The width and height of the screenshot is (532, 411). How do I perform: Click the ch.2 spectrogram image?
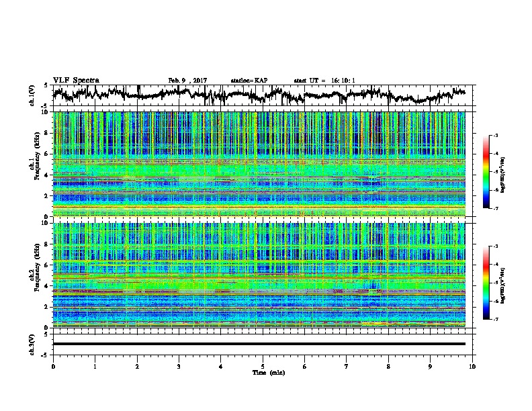259,275
